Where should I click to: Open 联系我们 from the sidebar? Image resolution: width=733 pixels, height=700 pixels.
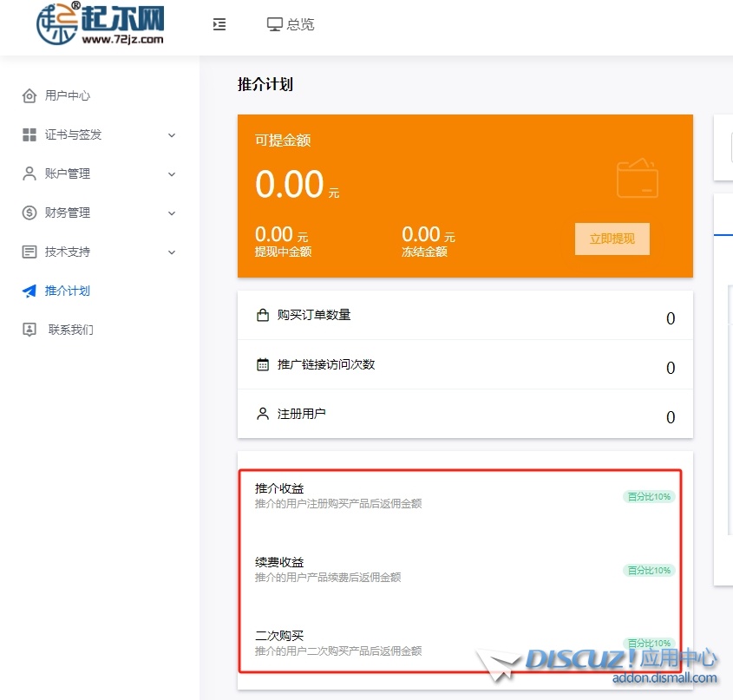(71, 330)
